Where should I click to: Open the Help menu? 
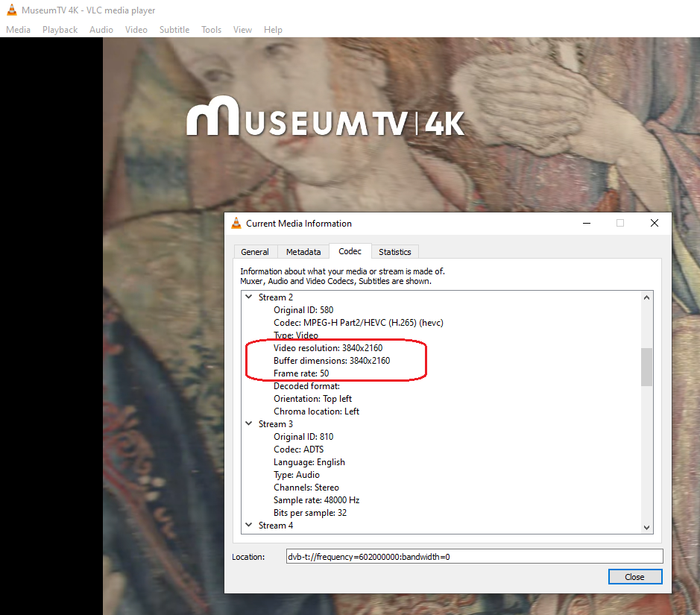tap(273, 30)
